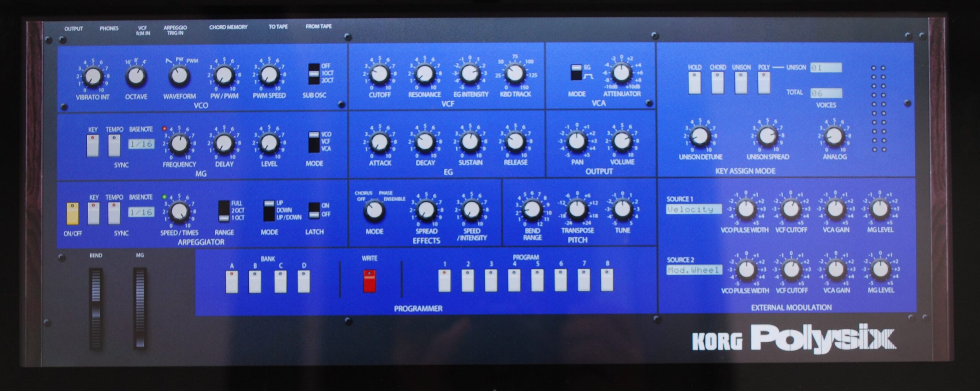Toggle the Arpeggiator Up/Down Mode switch
The image size is (980, 391).
click(x=269, y=210)
